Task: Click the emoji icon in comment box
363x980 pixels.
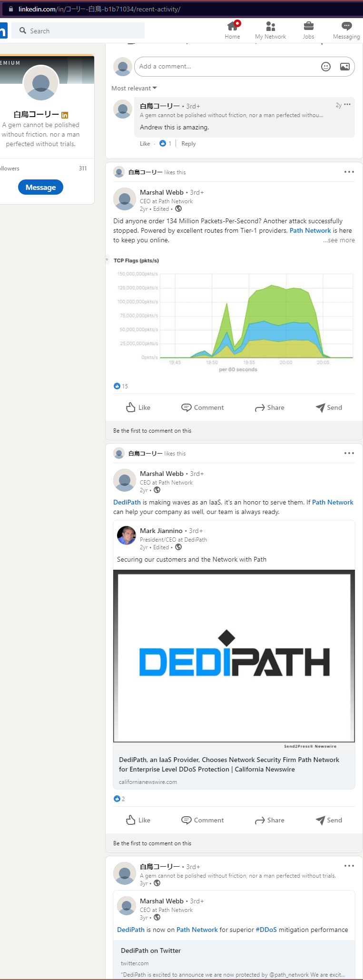Action: point(326,67)
